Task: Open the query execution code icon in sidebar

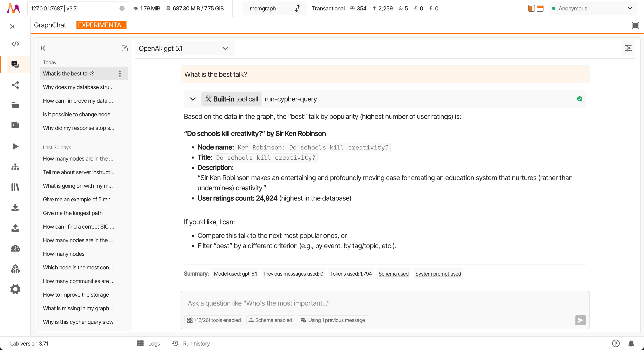Action: click(x=15, y=44)
